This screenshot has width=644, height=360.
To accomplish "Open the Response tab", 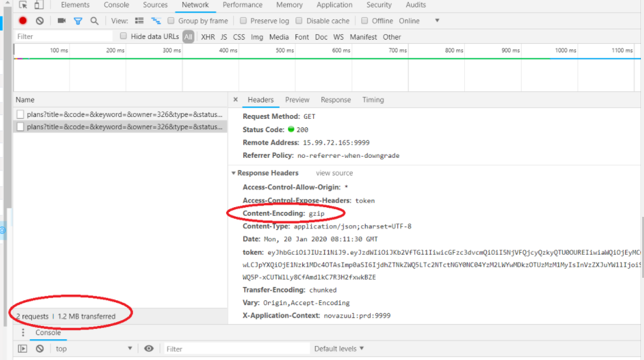I will (336, 100).
